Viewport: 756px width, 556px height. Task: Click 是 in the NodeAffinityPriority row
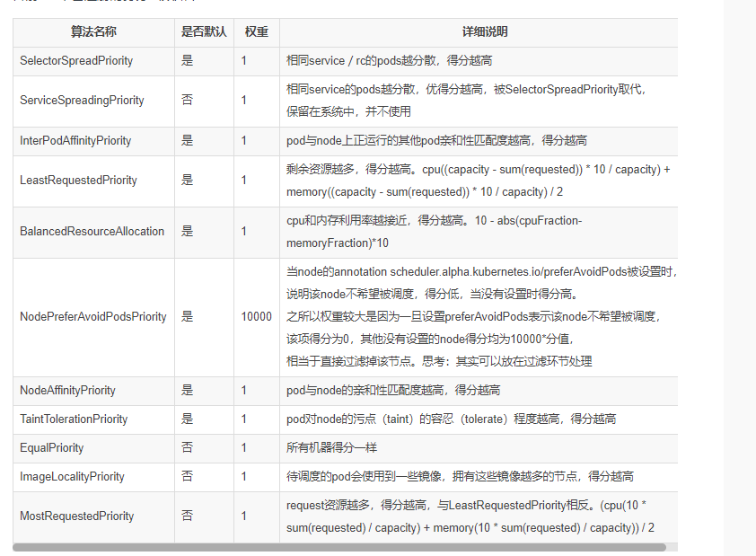[x=187, y=390]
